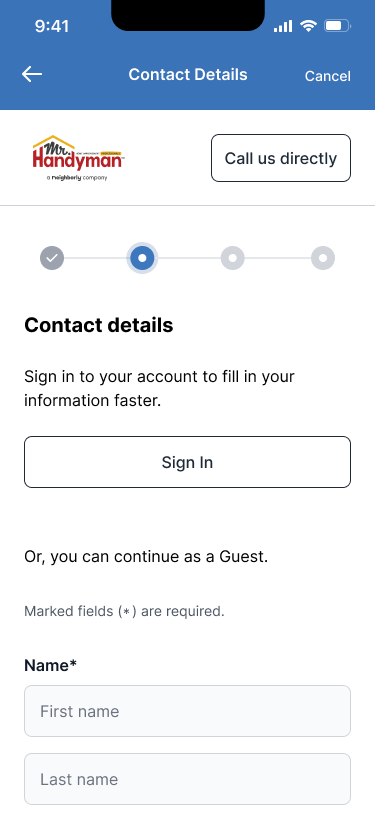
Task: Tap the Wi-Fi status icon
Action: (308, 26)
